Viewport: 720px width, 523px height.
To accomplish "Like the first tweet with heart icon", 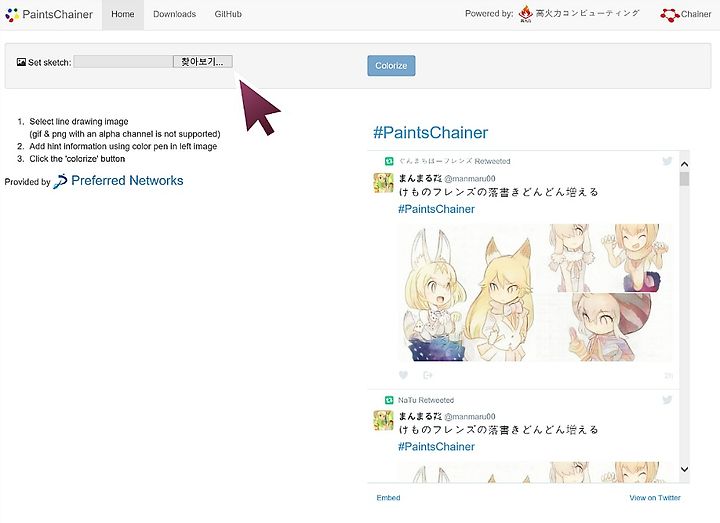I will click(x=403, y=375).
